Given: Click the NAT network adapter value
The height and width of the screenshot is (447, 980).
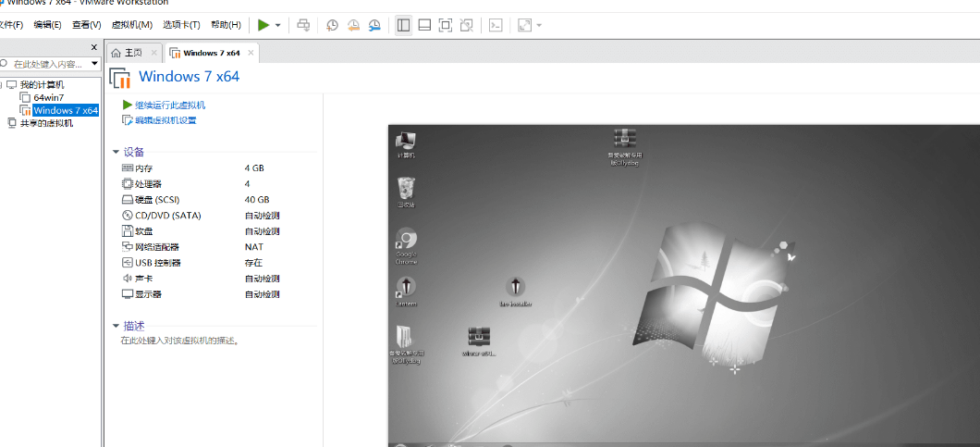Looking at the screenshot, I should [253, 247].
